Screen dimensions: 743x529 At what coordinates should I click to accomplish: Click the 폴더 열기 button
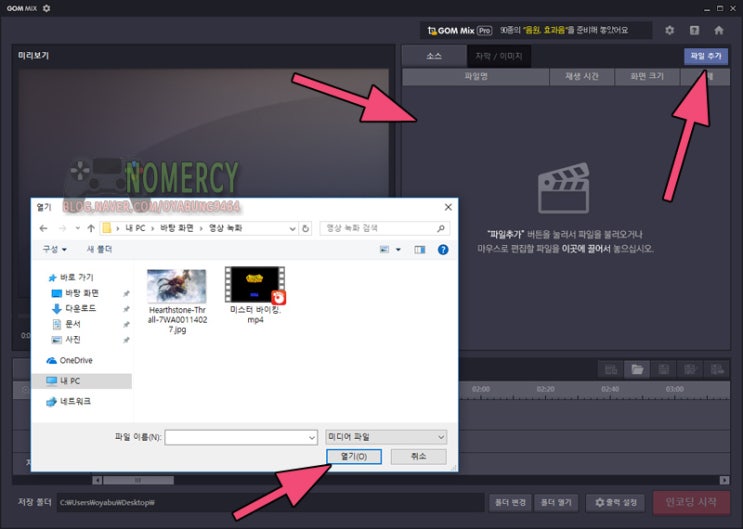[556, 502]
